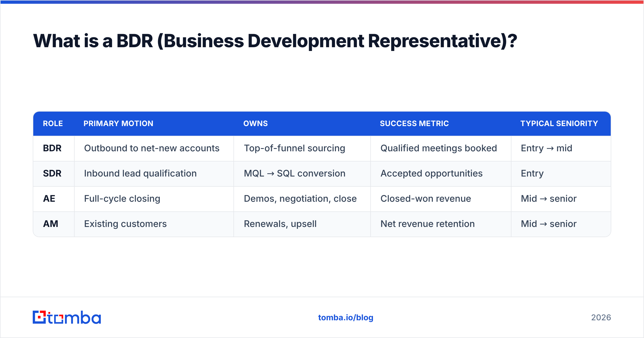The image size is (644, 338).
Task: Select 'Closed-won revenue' cell
Action: coord(441,199)
